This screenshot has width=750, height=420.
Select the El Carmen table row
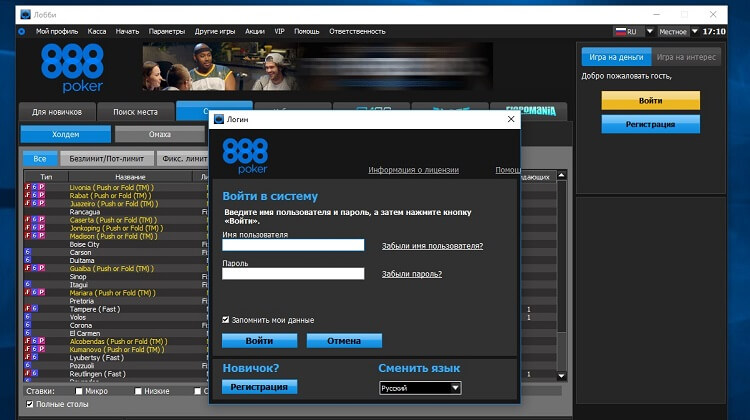click(x=116, y=333)
